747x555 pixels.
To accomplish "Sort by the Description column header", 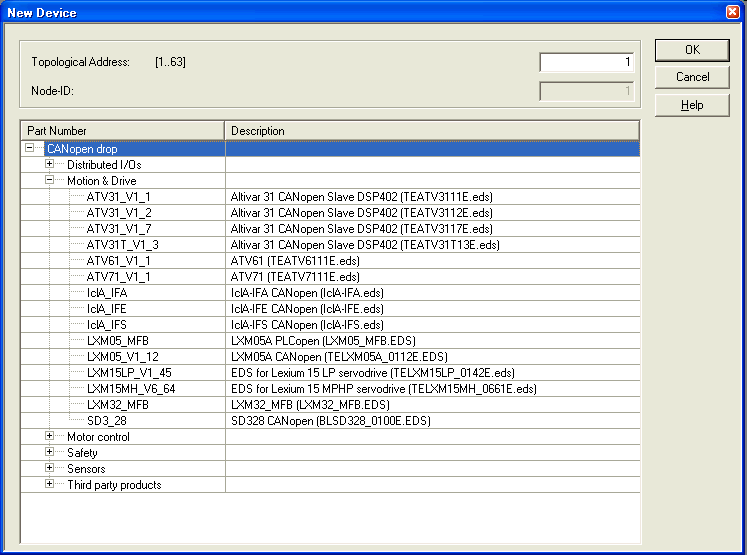I will (x=432, y=131).
